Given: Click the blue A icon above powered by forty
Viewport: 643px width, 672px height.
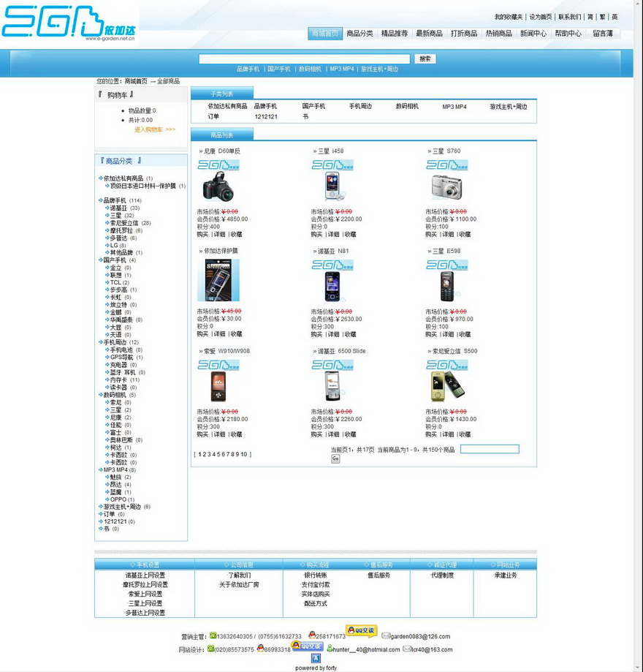Looking at the screenshot, I should pos(316,658).
